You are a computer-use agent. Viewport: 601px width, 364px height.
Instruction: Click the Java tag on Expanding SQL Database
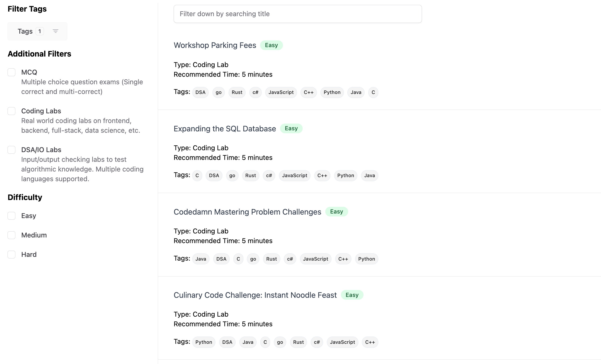(369, 175)
